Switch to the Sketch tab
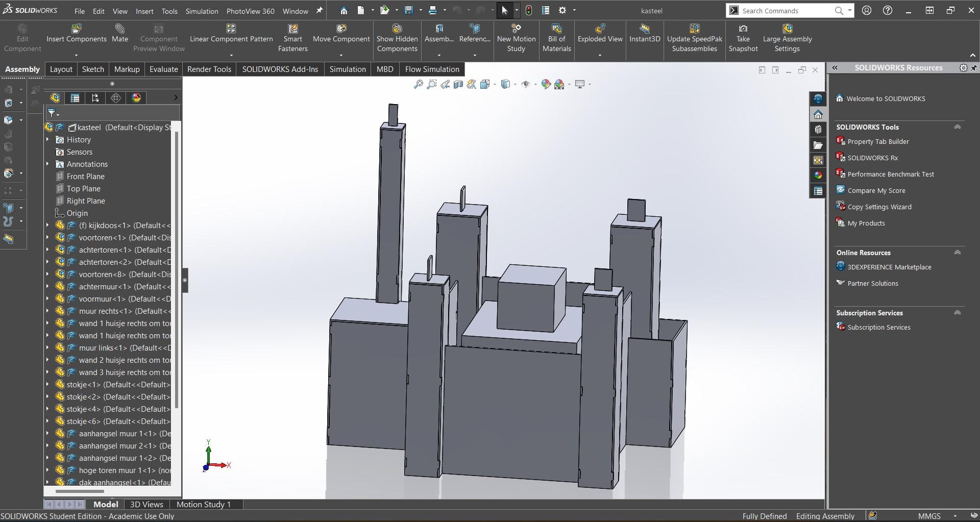980x522 pixels. tap(93, 69)
